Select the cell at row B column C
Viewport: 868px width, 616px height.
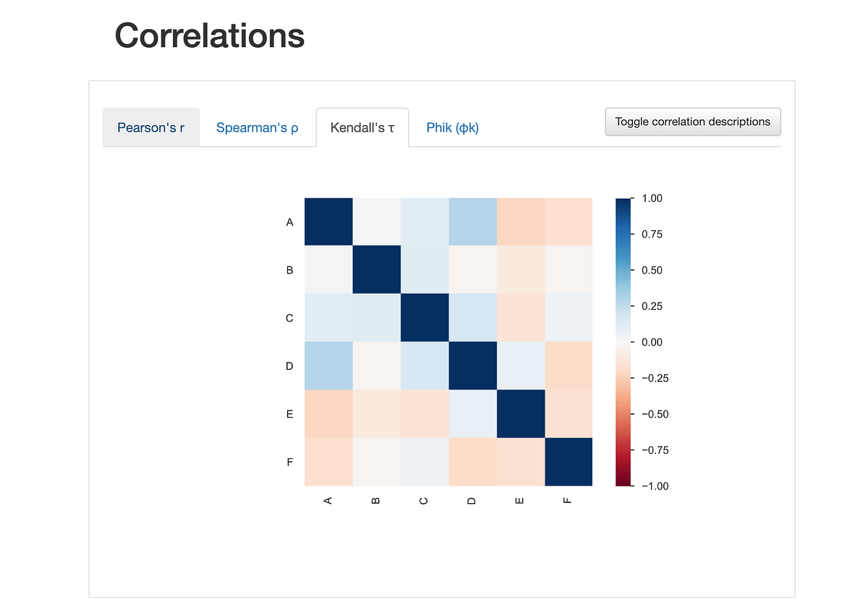[x=424, y=270]
